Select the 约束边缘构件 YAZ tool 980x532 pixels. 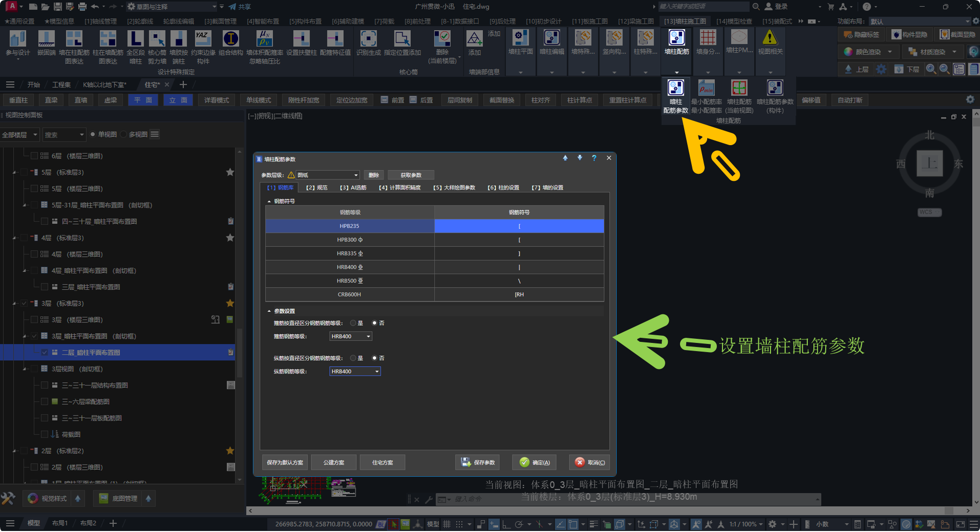[x=203, y=38]
